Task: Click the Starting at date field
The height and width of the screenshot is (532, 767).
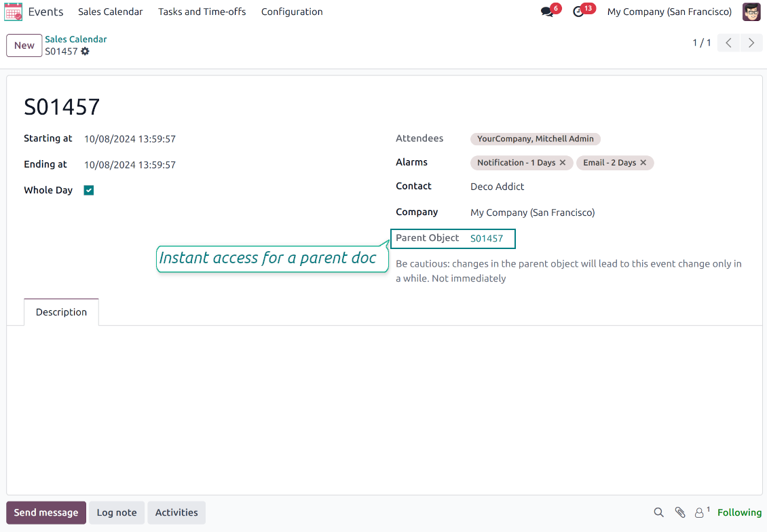Action: [x=130, y=139]
